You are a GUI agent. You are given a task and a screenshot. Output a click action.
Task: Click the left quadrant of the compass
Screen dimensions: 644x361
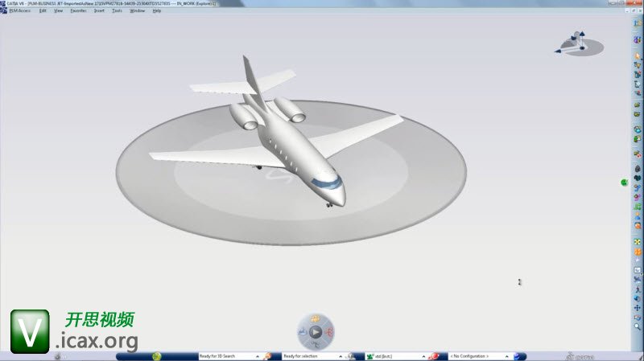pos(303,331)
